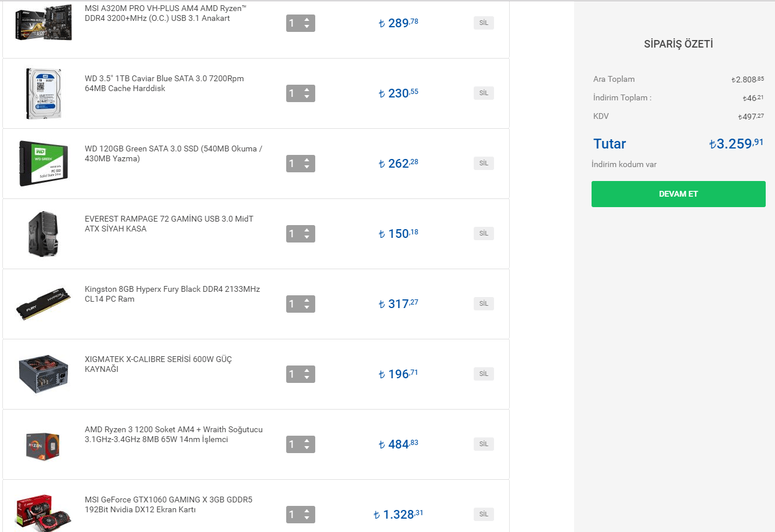Increase quantity of the Everest Rampage case
775x532 pixels.
[x=307, y=230]
